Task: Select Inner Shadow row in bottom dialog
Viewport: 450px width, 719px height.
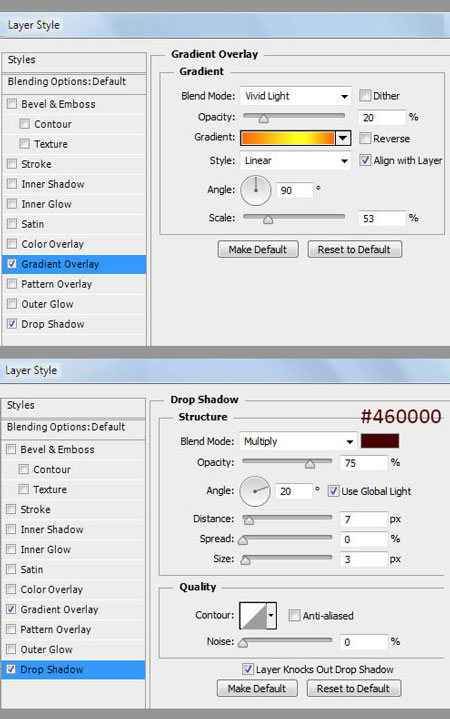Action: tap(73, 529)
